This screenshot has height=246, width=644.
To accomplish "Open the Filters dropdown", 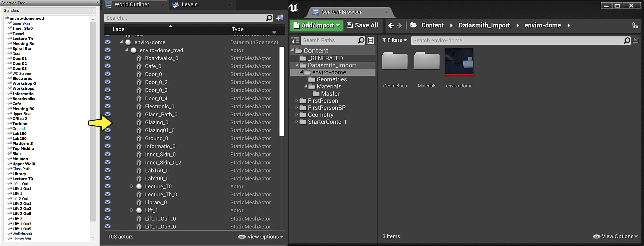I will 394,40.
